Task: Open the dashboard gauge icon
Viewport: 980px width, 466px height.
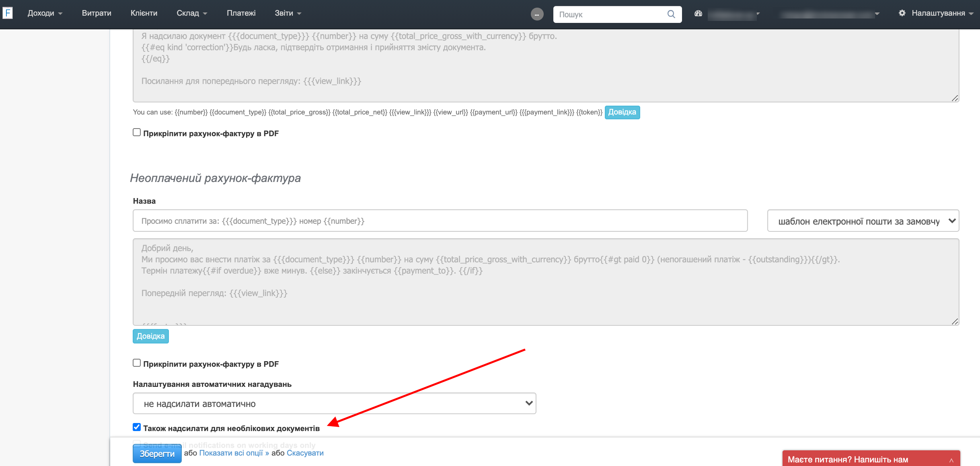Action: (698, 13)
